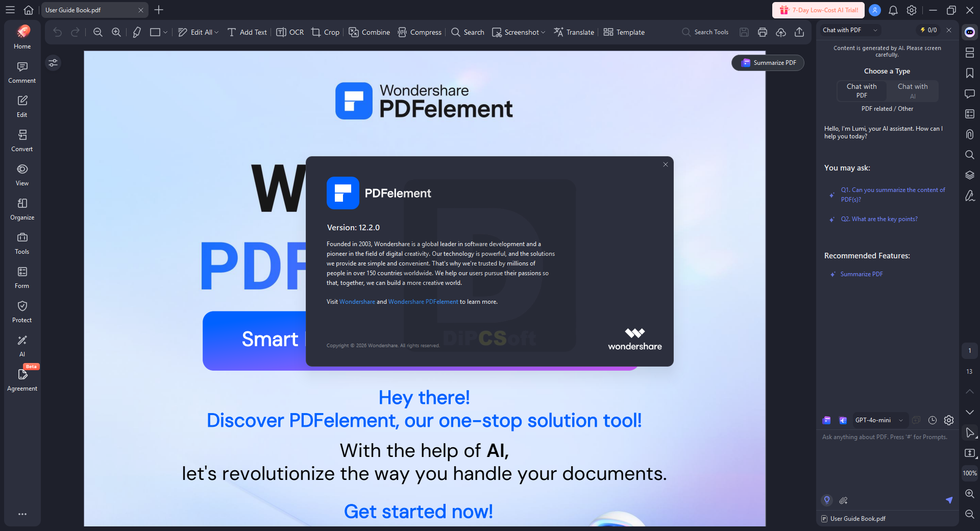Click the 7-Day Low-Cost AI Trial button
Image resolution: width=980 pixels, height=531 pixels.
tap(818, 10)
